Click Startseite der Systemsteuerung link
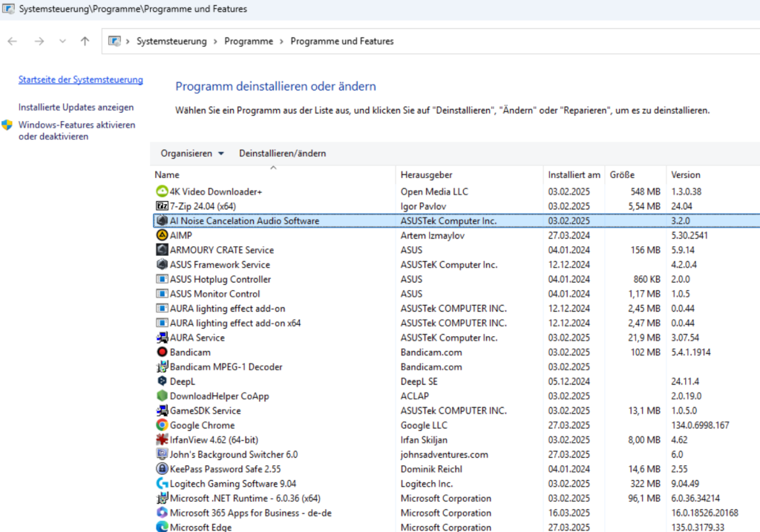Screen dimensions: 760x532 tap(81, 79)
